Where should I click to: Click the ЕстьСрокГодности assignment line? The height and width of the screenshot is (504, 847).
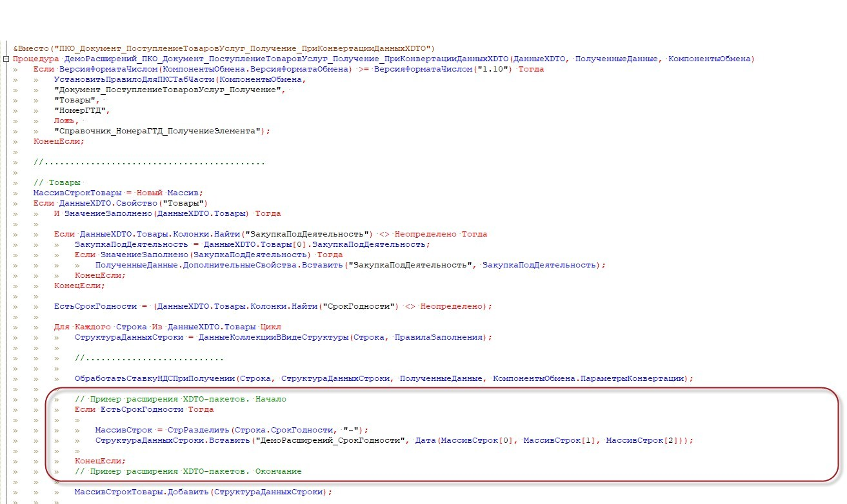(x=273, y=306)
